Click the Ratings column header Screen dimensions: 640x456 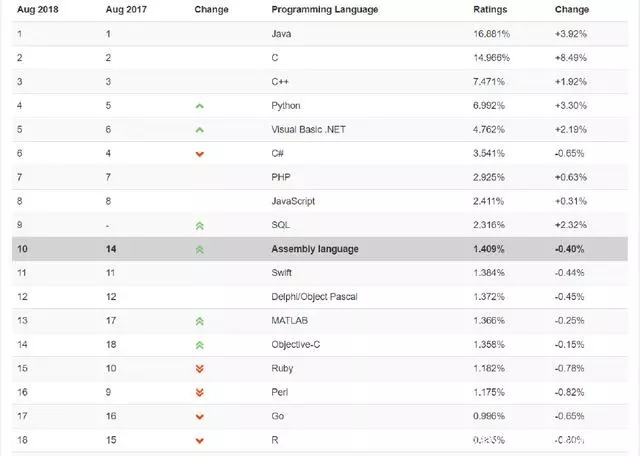[489, 10]
